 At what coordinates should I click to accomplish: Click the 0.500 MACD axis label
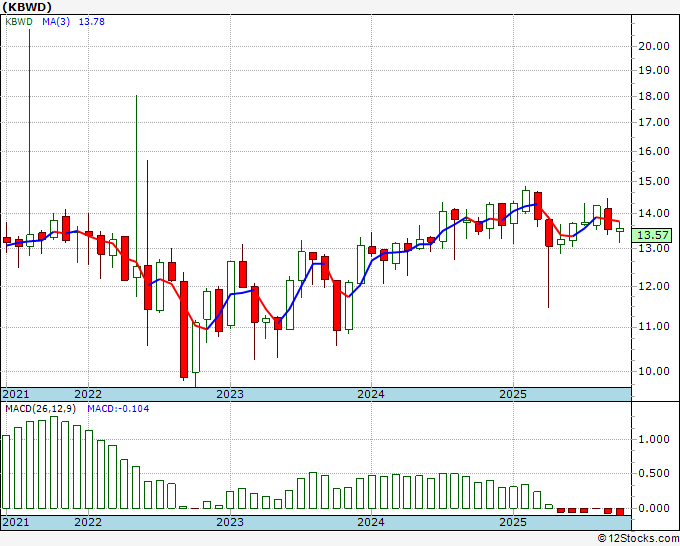[x=654, y=474]
